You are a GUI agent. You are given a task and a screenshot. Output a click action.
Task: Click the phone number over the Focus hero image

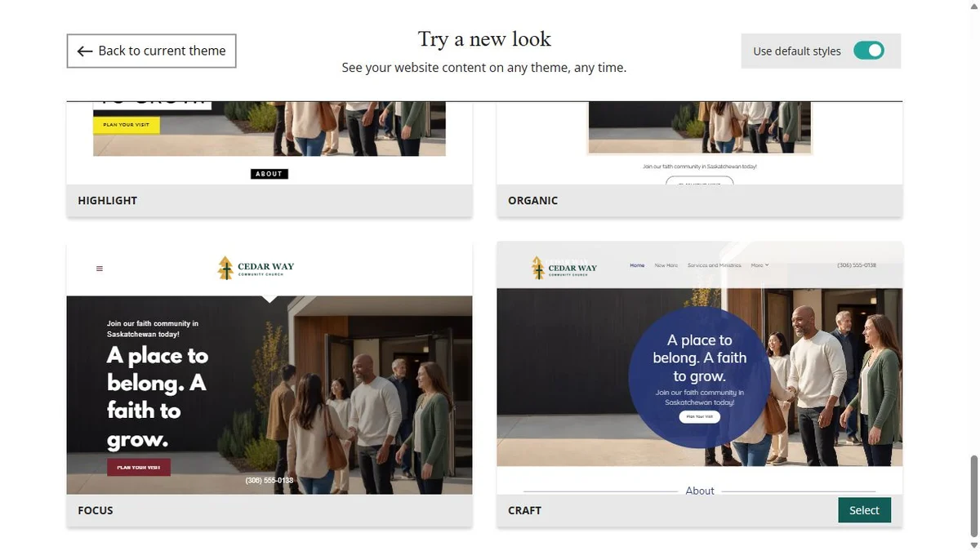pos(269,481)
